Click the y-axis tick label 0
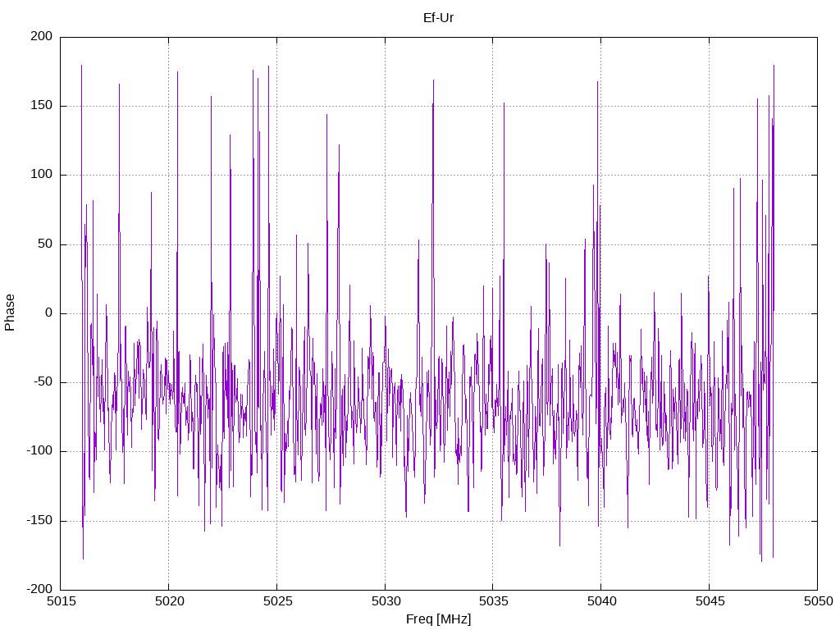840x630 pixels. coord(49,313)
